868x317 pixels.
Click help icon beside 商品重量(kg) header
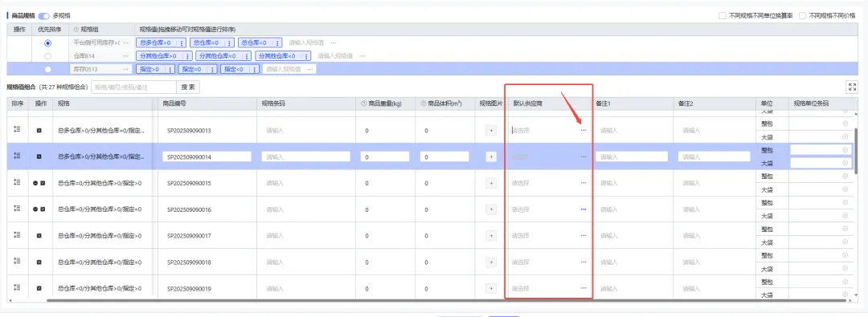pyautogui.click(x=363, y=104)
